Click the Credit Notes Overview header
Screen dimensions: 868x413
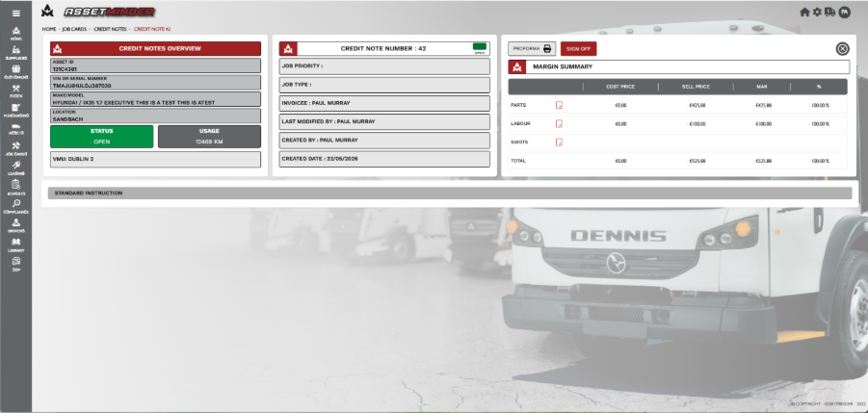point(155,49)
